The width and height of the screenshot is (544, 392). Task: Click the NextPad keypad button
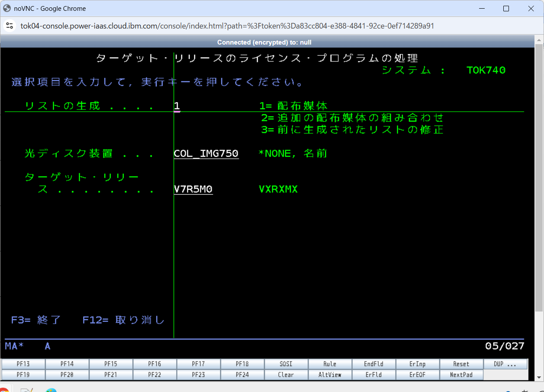tap(461, 375)
